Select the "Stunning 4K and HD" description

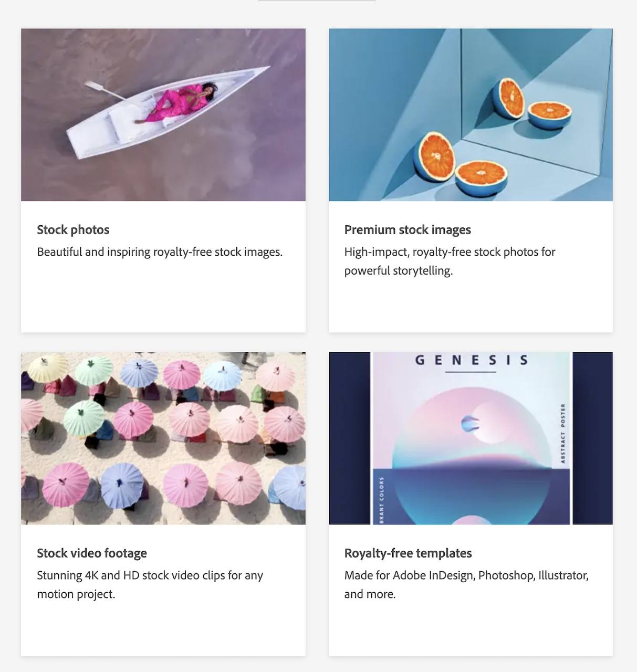pos(150,585)
